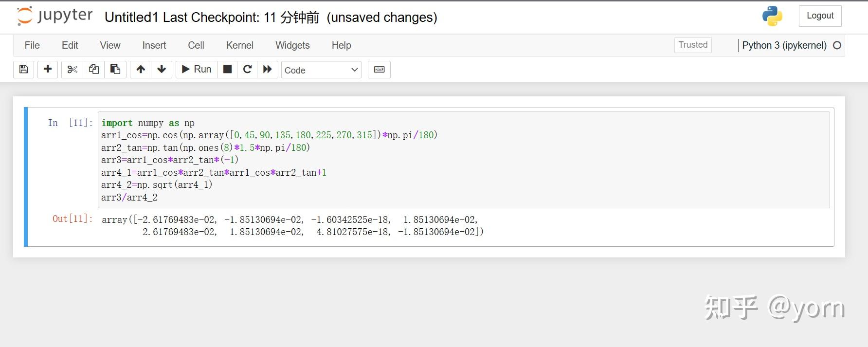Restart kernel and rerun all cells
This screenshot has width=868, height=347.
[268, 70]
